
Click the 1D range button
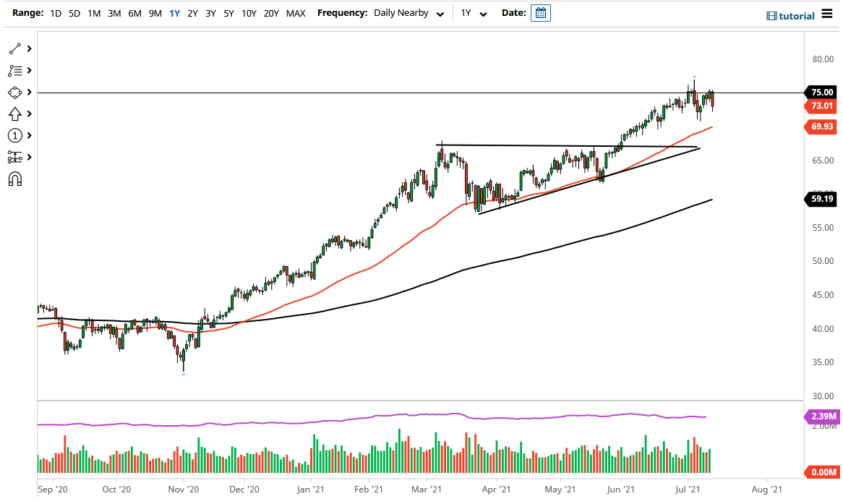pyautogui.click(x=56, y=13)
